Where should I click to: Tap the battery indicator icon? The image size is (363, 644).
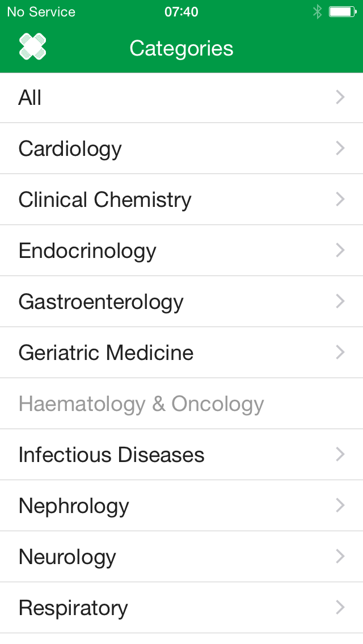tap(342, 12)
